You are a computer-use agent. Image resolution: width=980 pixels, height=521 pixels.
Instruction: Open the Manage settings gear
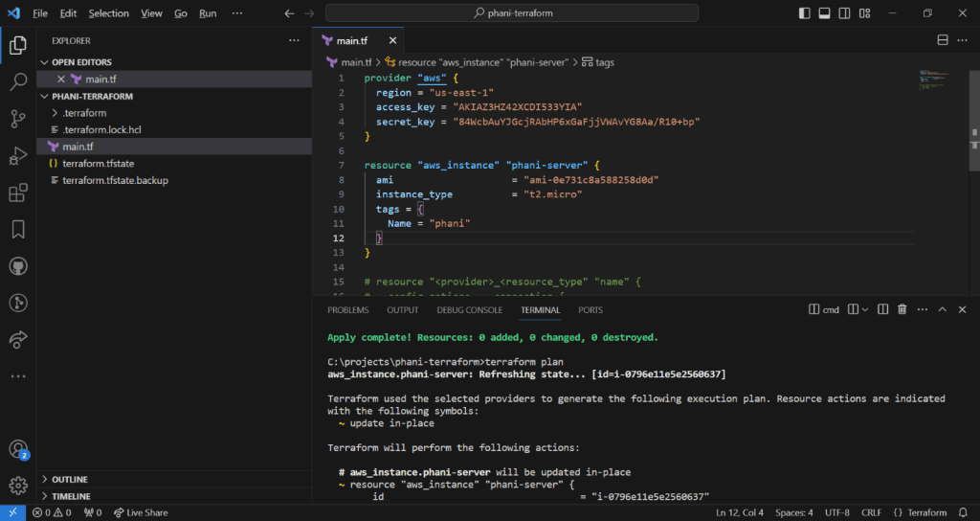17,485
